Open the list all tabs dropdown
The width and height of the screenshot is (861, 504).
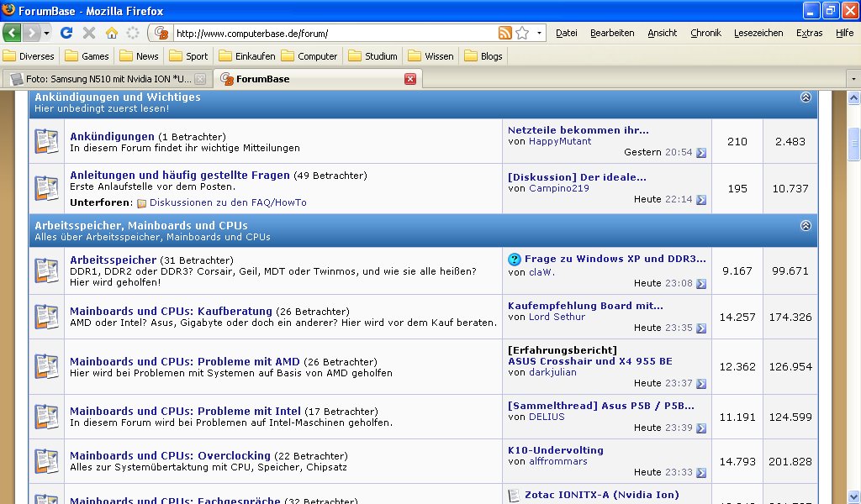click(853, 79)
